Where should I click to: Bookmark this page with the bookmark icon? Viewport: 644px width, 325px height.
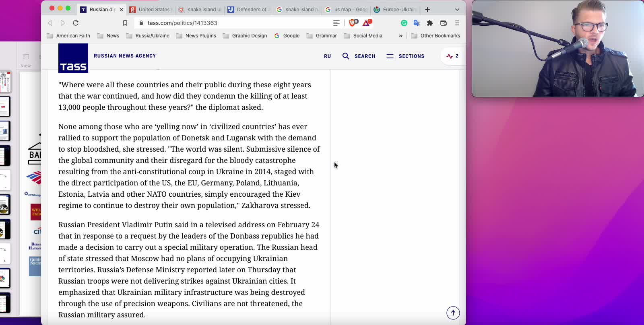125,23
